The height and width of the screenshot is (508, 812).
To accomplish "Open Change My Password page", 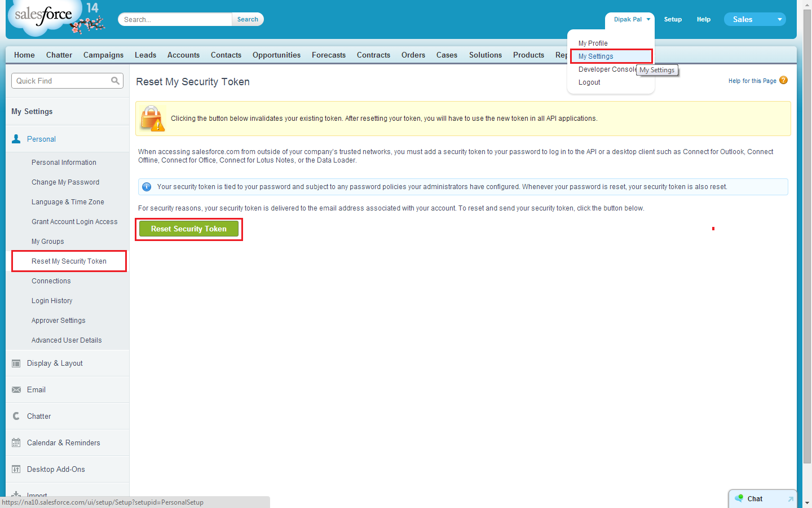I will [x=65, y=182].
